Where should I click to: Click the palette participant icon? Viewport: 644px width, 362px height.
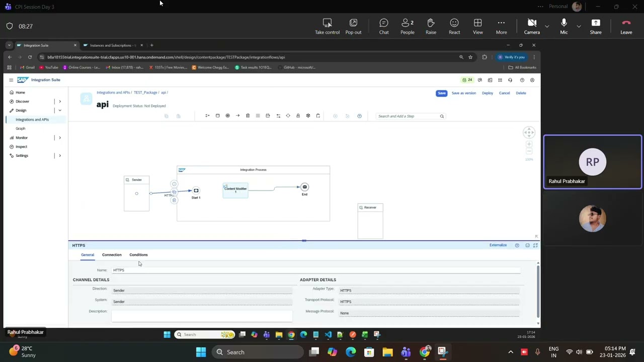click(x=207, y=116)
